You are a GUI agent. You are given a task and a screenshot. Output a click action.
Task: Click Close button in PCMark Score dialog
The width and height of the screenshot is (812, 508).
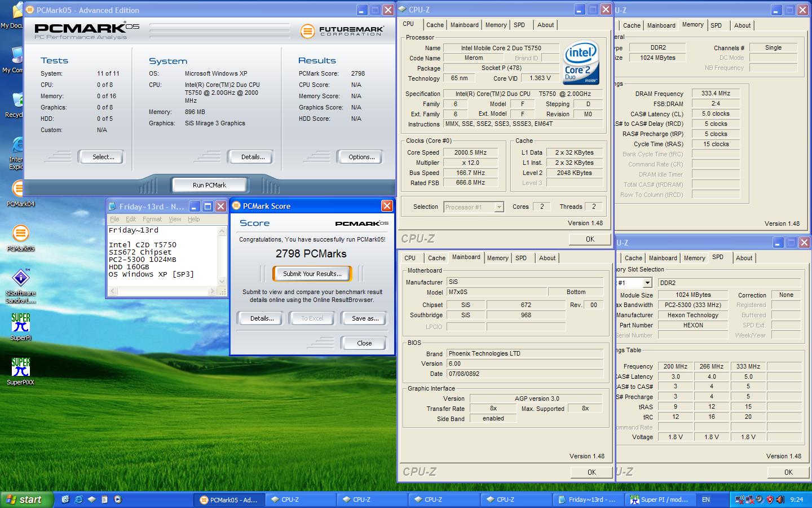[364, 343]
